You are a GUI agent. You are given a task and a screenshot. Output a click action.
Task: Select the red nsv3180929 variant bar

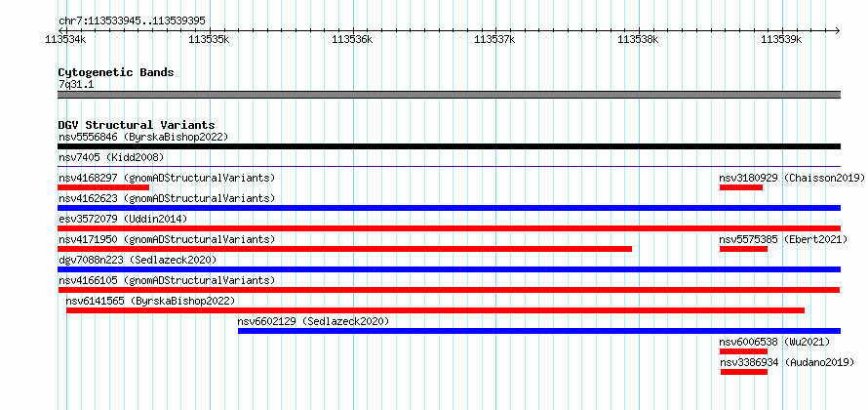point(741,187)
